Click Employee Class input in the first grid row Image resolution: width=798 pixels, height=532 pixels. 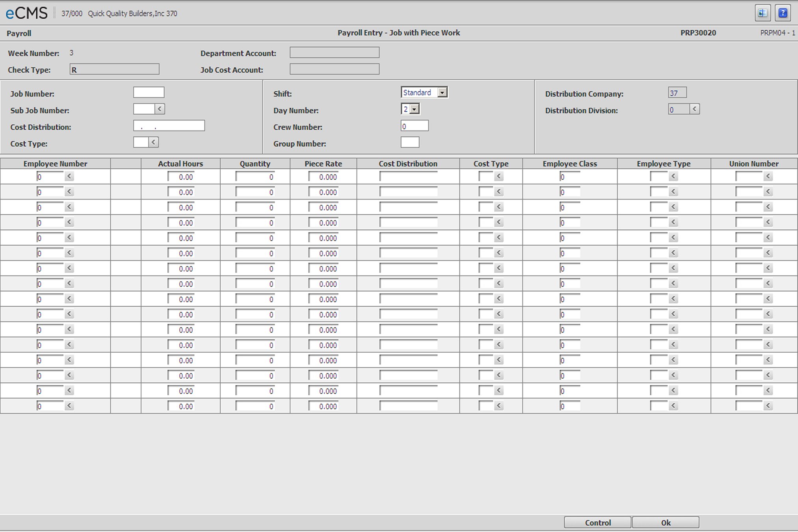click(x=570, y=177)
